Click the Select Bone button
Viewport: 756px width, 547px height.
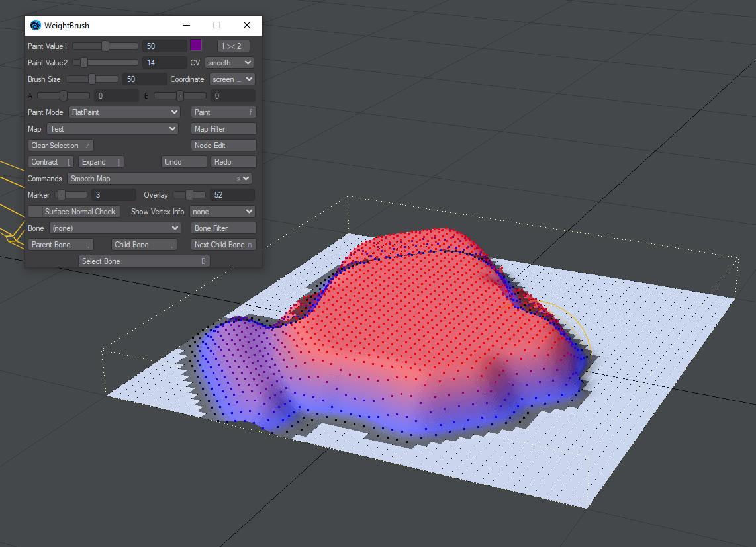144,261
